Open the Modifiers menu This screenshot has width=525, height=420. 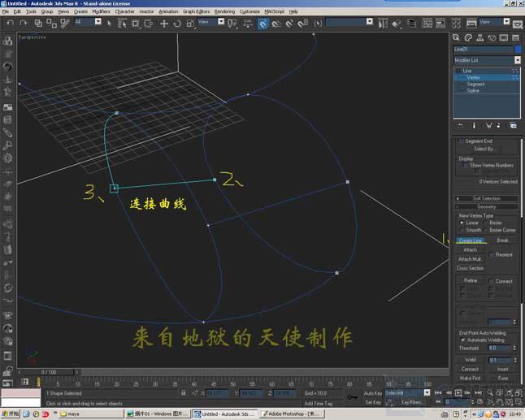tap(101, 11)
